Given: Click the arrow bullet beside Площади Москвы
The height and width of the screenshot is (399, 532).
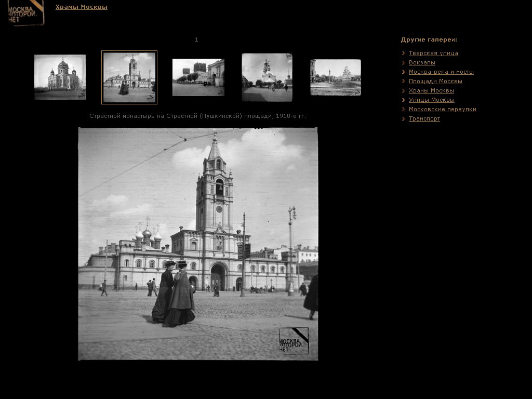Looking at the screenshot, I should pos(403,82).
